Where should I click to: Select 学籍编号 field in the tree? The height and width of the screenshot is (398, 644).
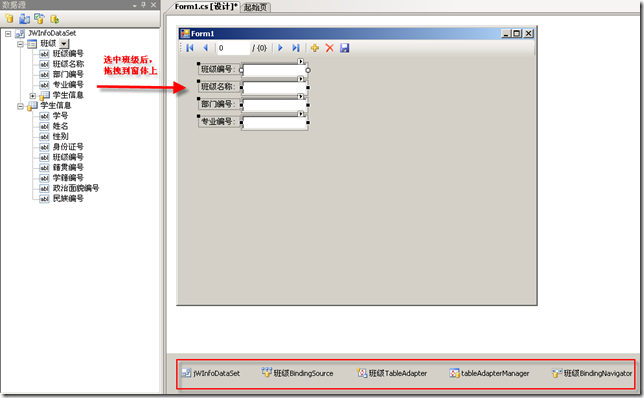(68, 178)
